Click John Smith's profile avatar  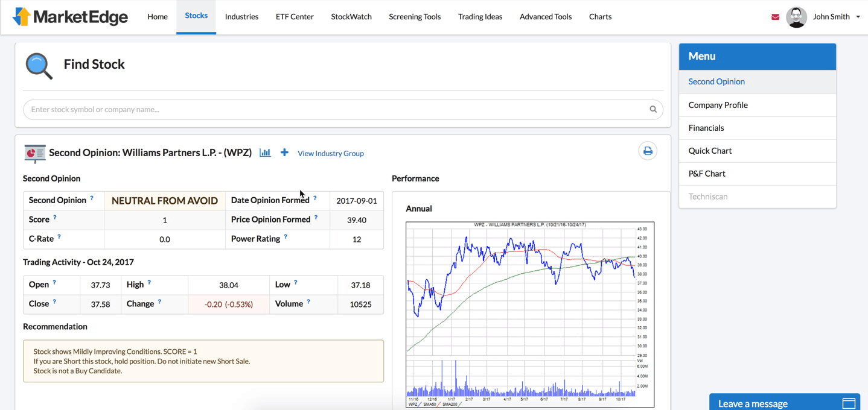coord(796,17)
